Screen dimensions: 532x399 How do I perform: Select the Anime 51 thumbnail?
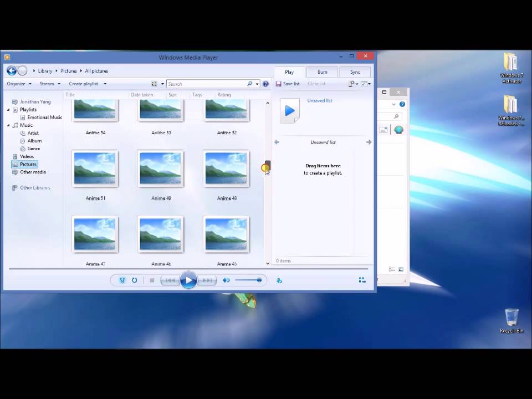[95, 168]
